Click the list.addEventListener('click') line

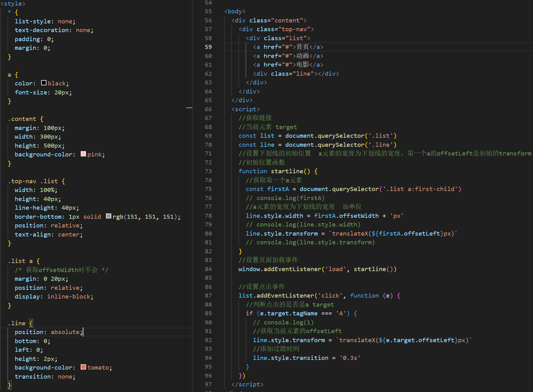pyautogui.click(x=319, y=296)
